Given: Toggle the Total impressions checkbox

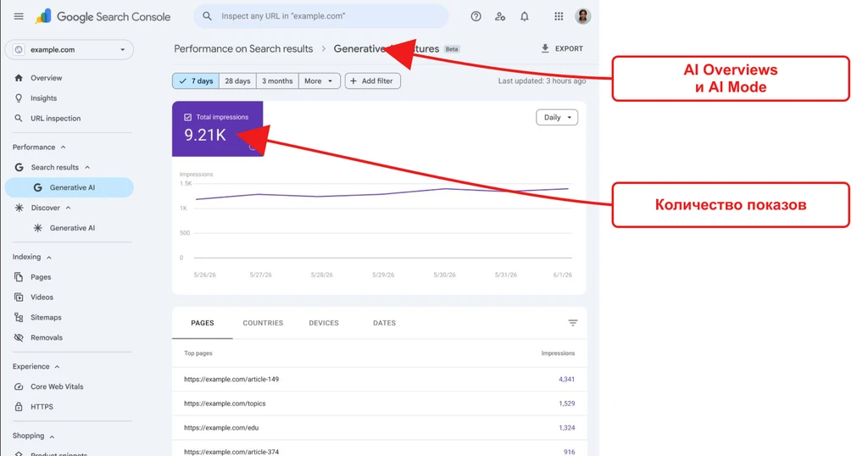Looking at the screenshot, I should pos(187,117).
